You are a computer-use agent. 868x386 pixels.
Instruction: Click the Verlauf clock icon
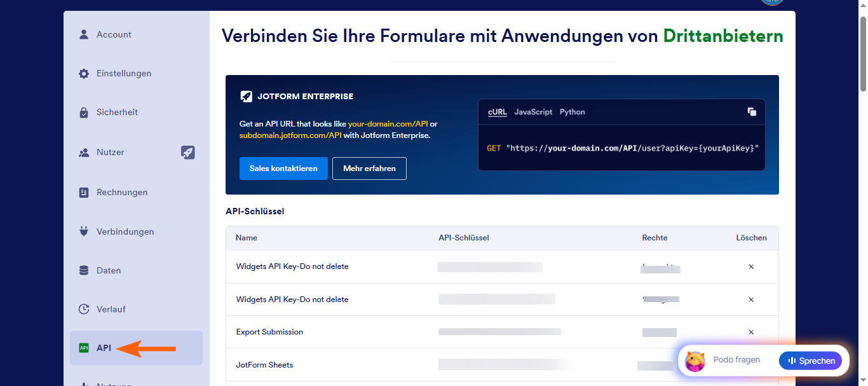pos(84,309)
